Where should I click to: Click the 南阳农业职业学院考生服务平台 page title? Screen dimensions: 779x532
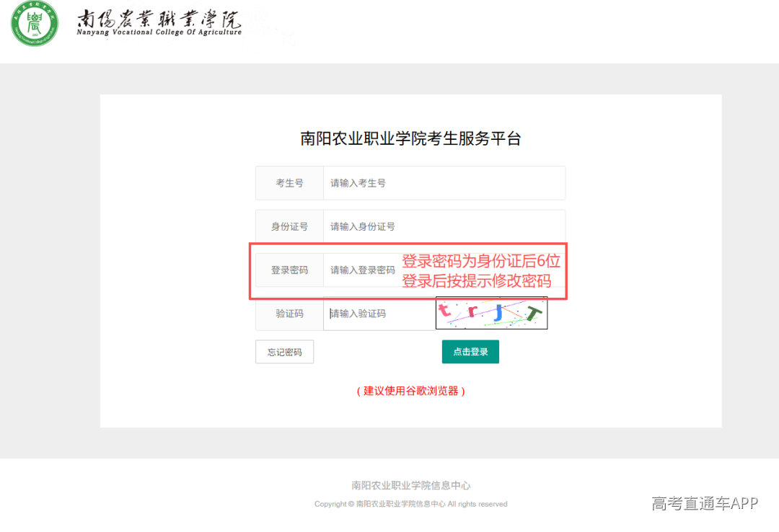point(410,138)
